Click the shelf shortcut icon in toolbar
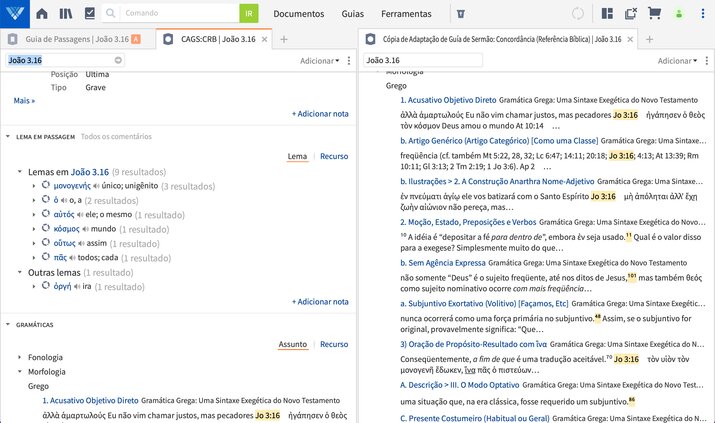 (x=461, y=14)
